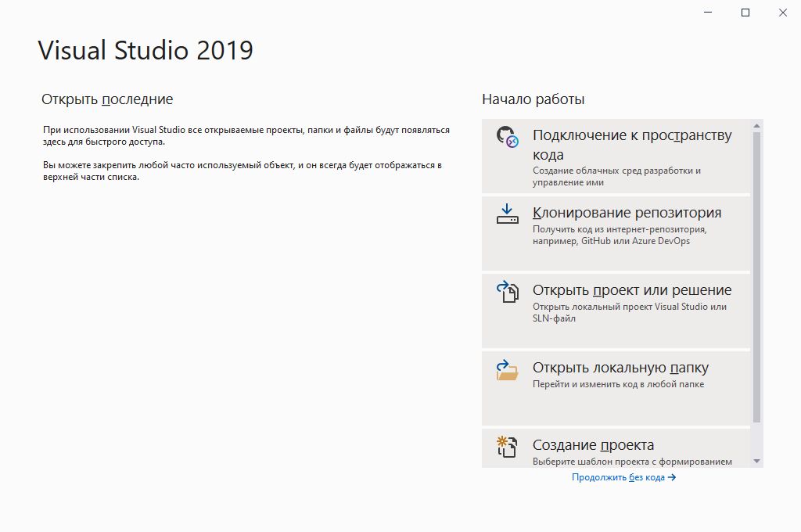Click the arrow icon after 'Продолжить без кода'
Viewport: 801px width, 532px height.
point(672,477)
